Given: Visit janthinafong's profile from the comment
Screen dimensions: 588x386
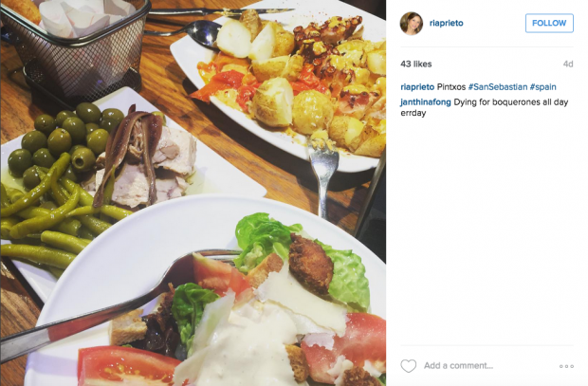Looking at the screenshot, I should click(x=426, y=102).
